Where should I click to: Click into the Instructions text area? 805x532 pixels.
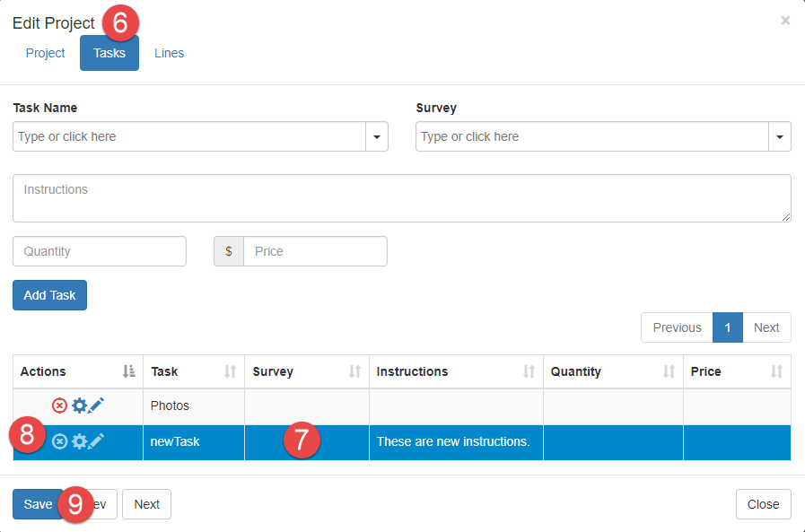[x=401, y=198]
